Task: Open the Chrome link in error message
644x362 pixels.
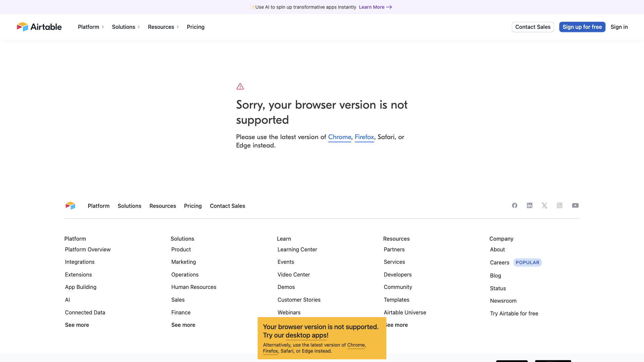Action: pos(339,137)
